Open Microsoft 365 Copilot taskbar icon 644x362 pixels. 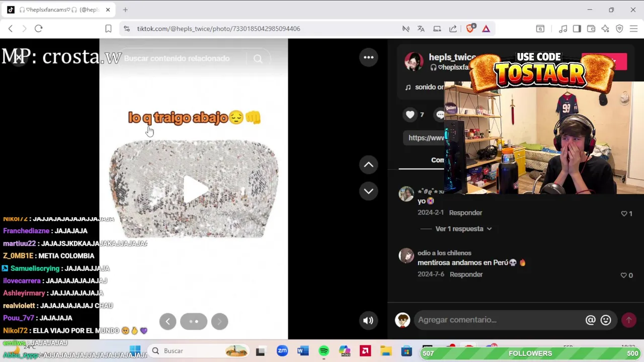344,351
